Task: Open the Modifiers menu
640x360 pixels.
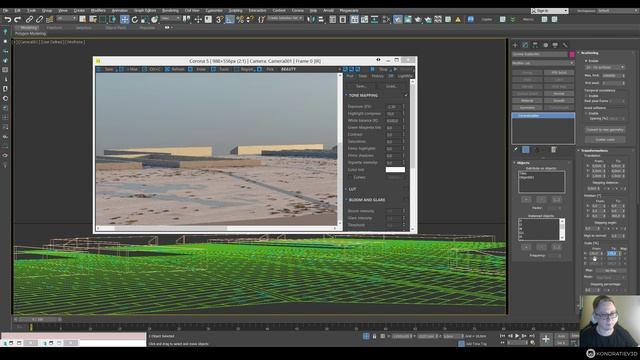Action: coord(98,11)
